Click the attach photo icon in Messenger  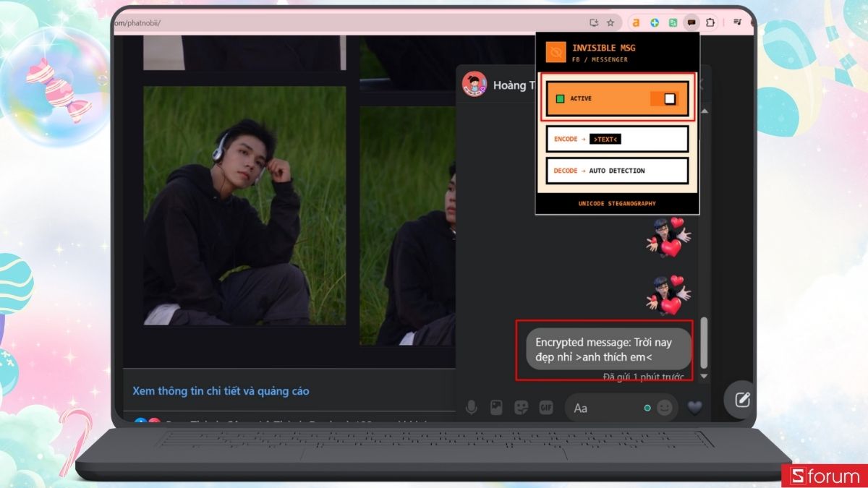tap(497, 408)
